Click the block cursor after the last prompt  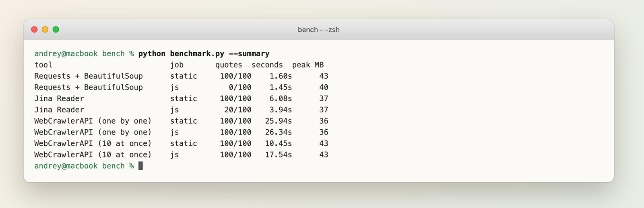(x=140, y=166)
